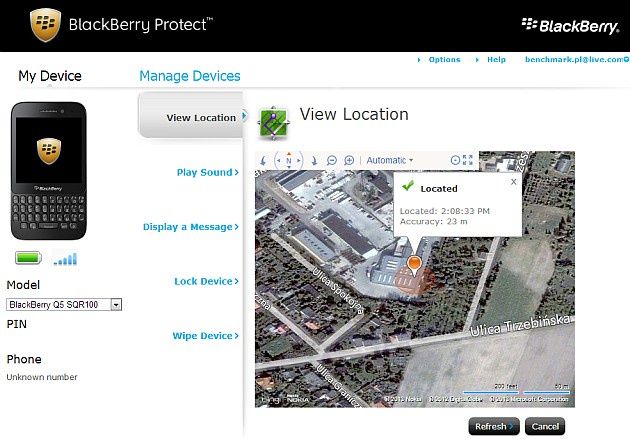This screenshot has width=630, height=439.
Task: Click the View Location map icon beside heading
Action: pos(274,123)
